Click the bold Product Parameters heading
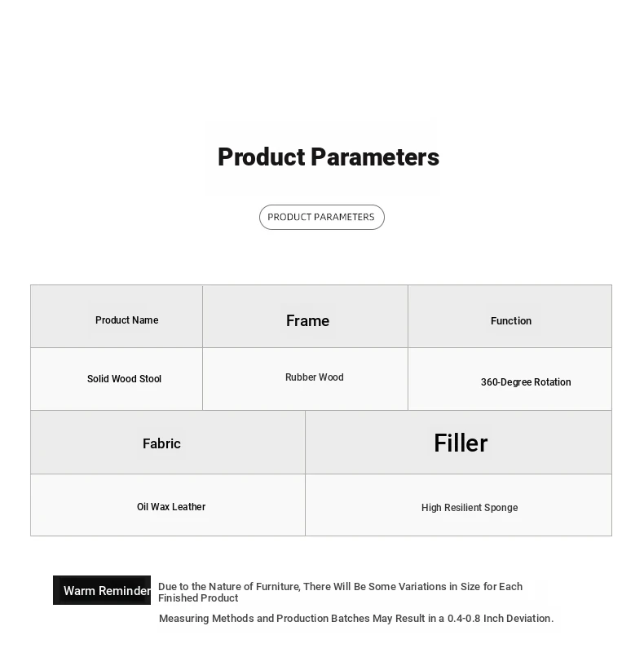644x657 pixels. click(x=328, y=157)
